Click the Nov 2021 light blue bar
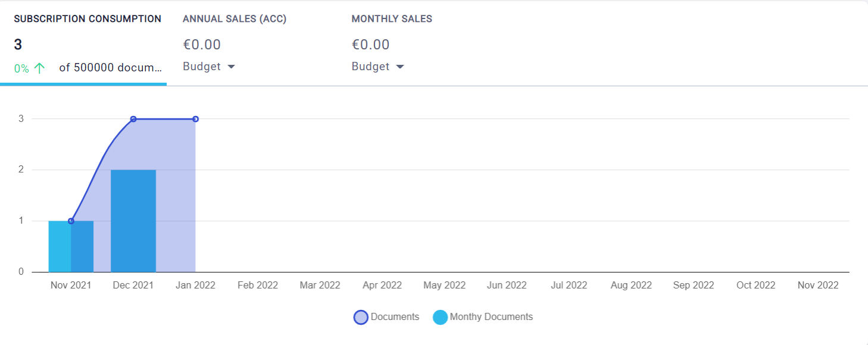 tap(59, 246)
